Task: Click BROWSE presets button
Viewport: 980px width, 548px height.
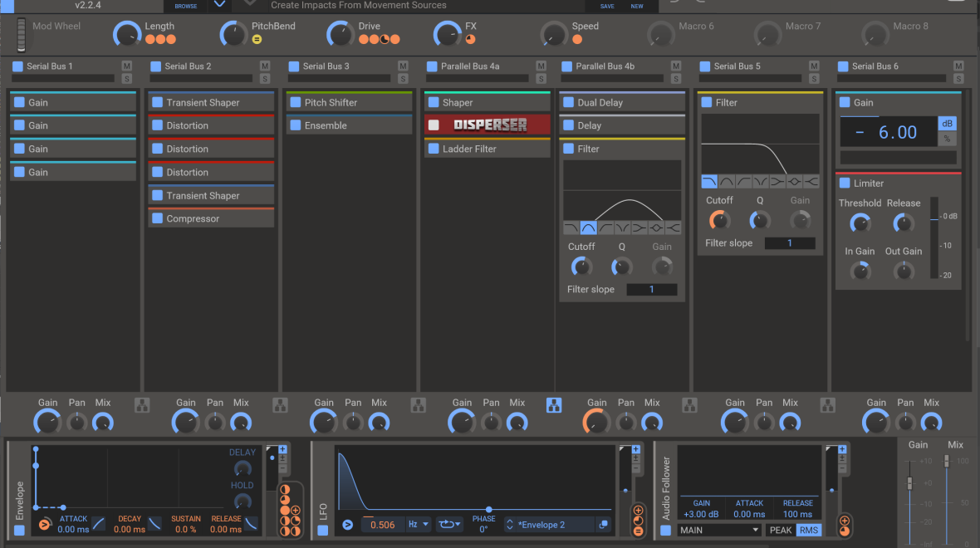Action: tap(186, 7)
